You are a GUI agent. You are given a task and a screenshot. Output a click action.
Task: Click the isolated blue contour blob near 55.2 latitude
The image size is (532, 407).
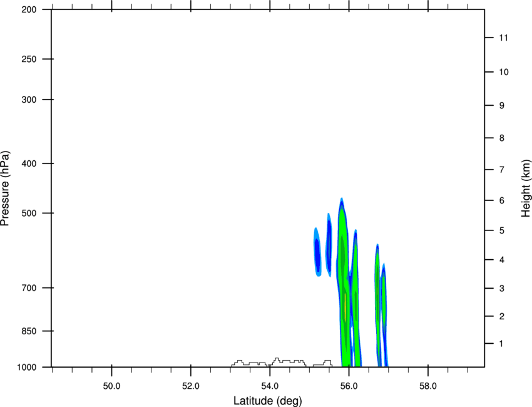pos(317,252)
